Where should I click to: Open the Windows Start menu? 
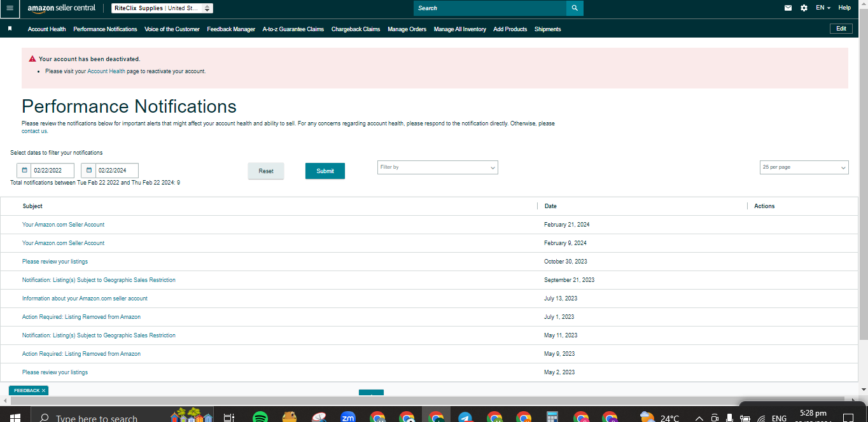point(15,418)
